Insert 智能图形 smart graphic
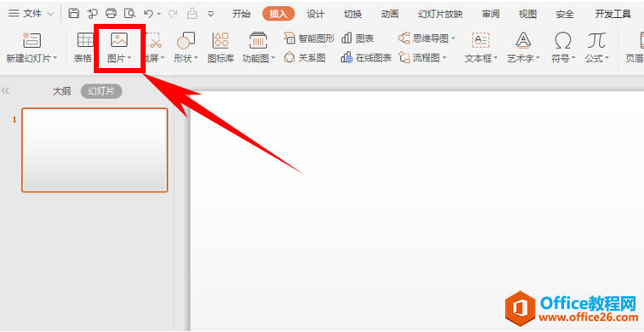644x332 pixels. point(309,38)
